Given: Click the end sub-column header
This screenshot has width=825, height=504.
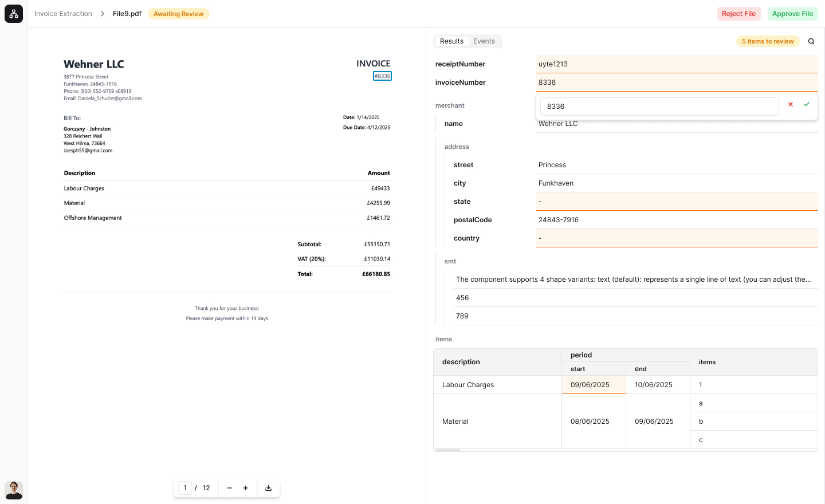Looking at the screenshot, I should pos(658,369).
